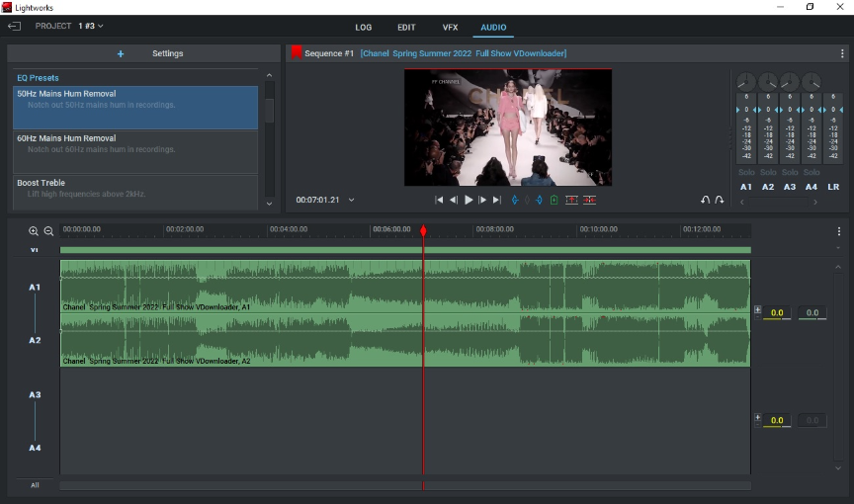This screenshot has height=504, width=854.
Task: Click the red remove (lift) icon
Action: point(571,201)
